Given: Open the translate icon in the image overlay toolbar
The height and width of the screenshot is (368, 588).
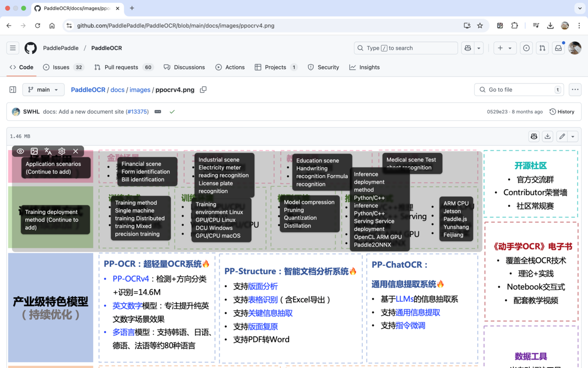Looking at the screenshot, I should click(x=48, y=151).
